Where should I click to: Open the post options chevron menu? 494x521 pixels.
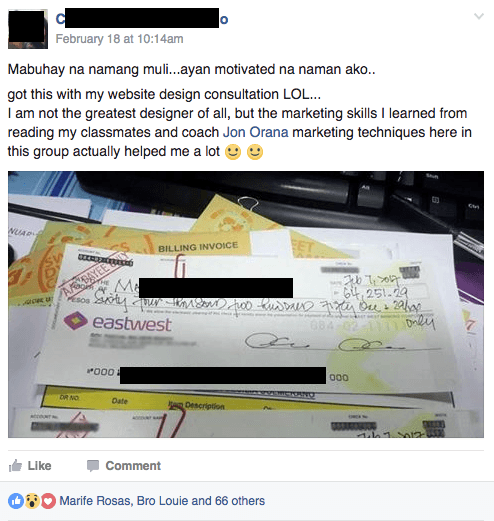tap(479, 16)
